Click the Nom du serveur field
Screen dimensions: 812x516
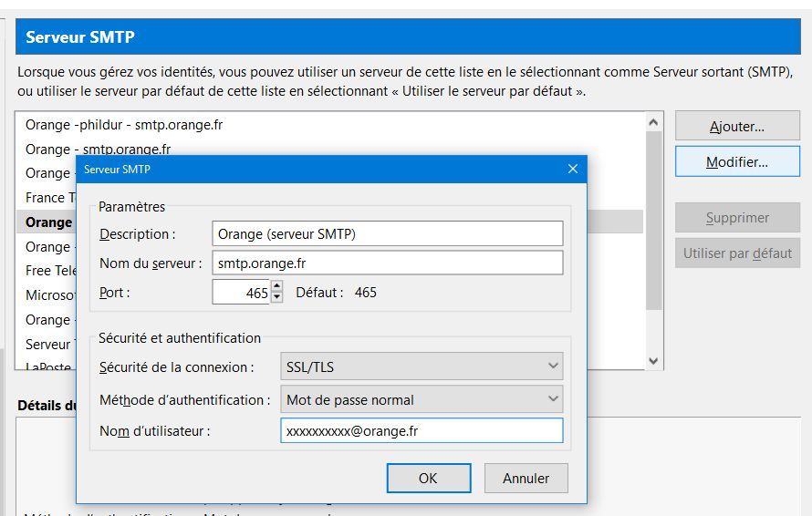(x=387, y=263)
